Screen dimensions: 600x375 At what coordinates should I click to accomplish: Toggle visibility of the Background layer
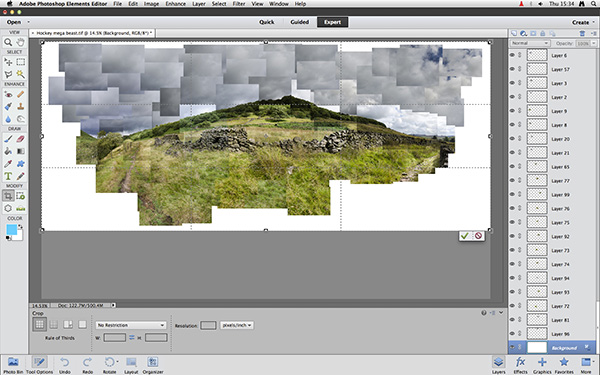(x=512, y=347)
